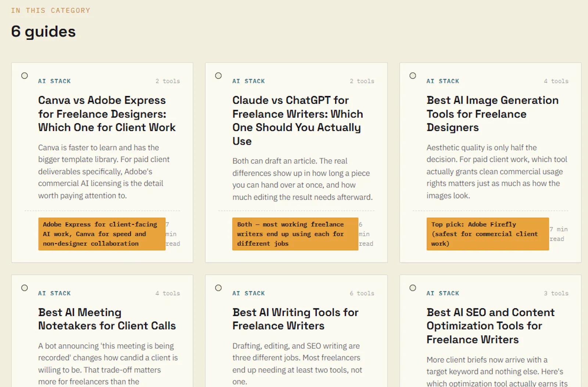Open Best AI Writing Tools for Freelance Writers
Image resolution: width=588 pixels, height=387 pixels.
click(x=295, y=319)
